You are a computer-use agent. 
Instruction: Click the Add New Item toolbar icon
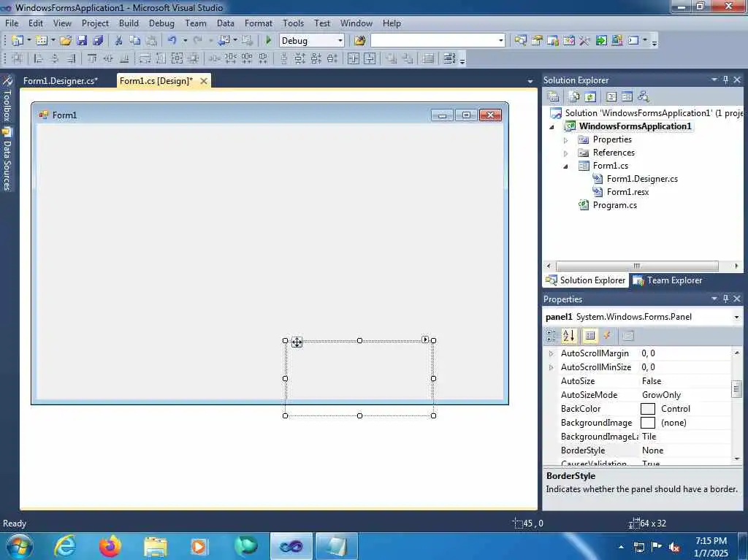[41, 41]
